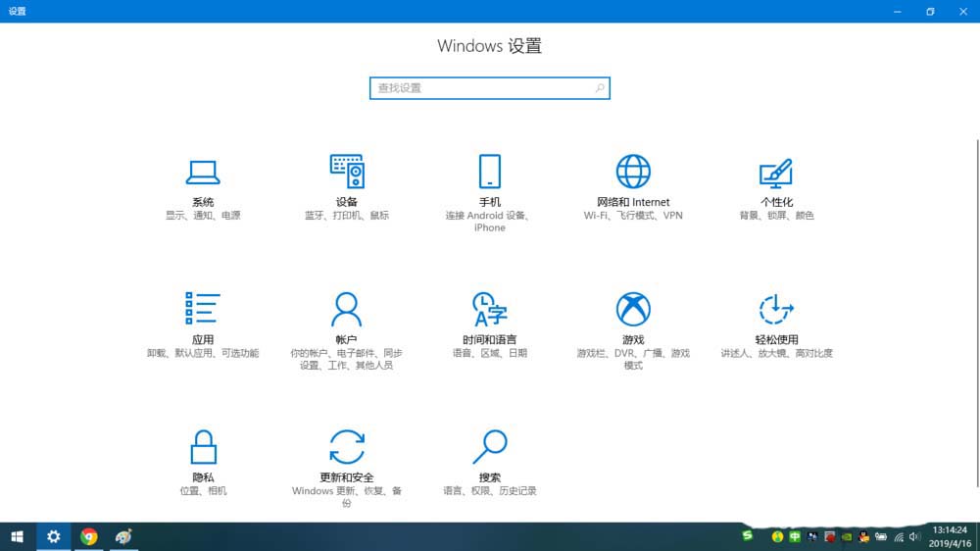The width and height of the screenshot is (980, 551).
Task: Open the 系统 (System) settings laptop icon
Action: point(203,172)
